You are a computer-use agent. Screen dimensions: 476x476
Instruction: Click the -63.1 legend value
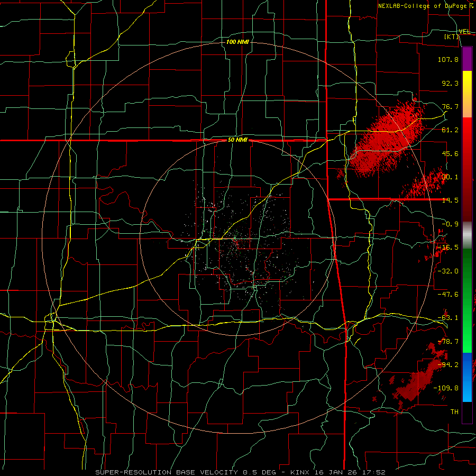point(448,318)
